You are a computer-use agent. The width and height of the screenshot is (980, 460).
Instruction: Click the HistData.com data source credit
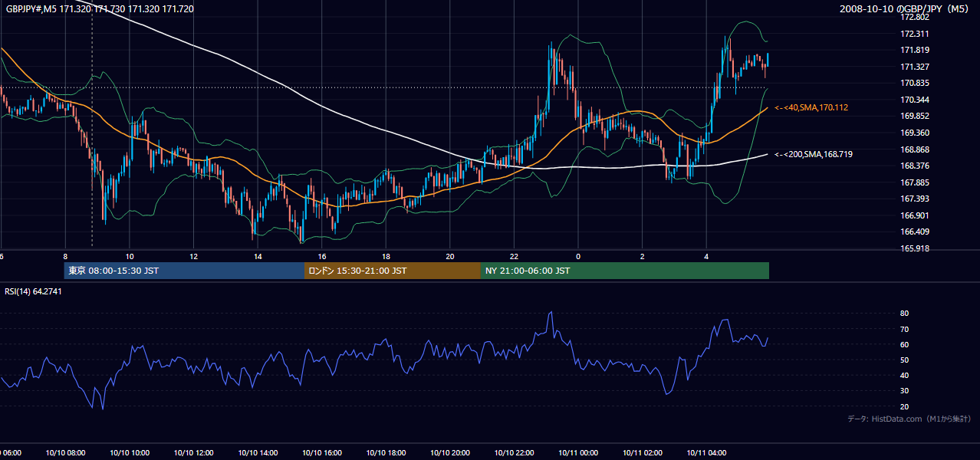[x=909, y=419]
